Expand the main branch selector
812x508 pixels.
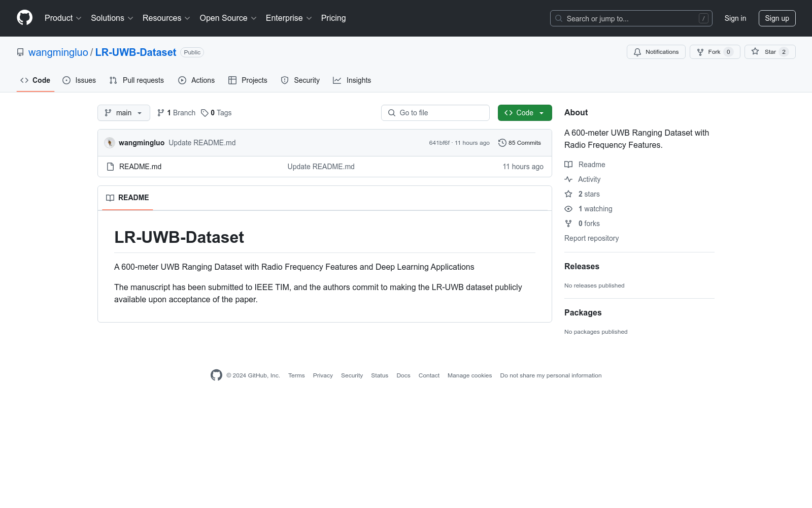click(123, 113)
